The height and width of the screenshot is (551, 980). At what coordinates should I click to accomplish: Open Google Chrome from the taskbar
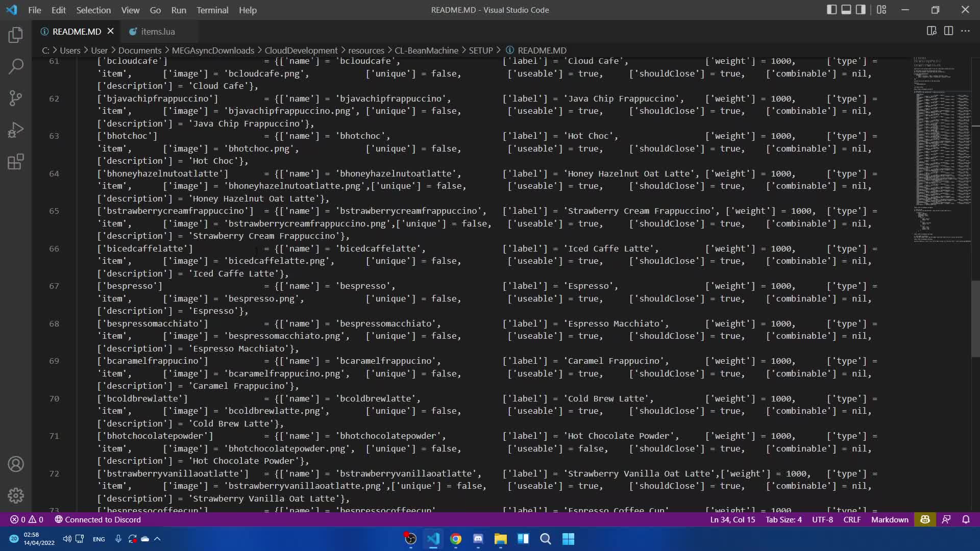point(456,539)
